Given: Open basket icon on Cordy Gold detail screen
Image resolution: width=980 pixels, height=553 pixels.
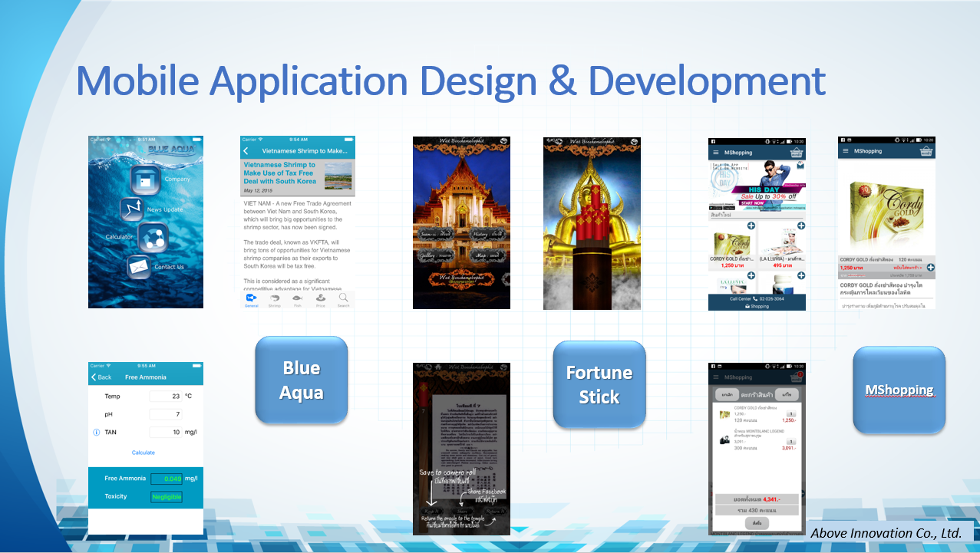Looking at the screenshot, I should tap(926, 151).
